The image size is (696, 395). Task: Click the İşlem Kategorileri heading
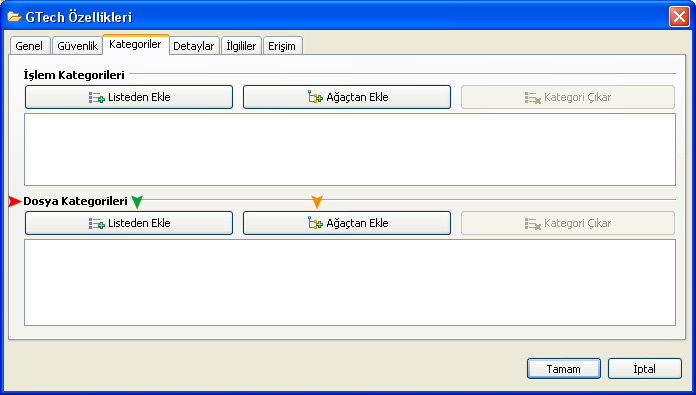(x=74, y=75)
